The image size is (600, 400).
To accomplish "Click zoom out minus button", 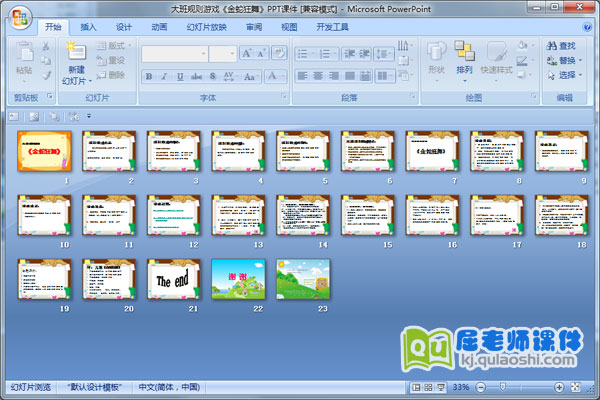I will pos(482,387).
